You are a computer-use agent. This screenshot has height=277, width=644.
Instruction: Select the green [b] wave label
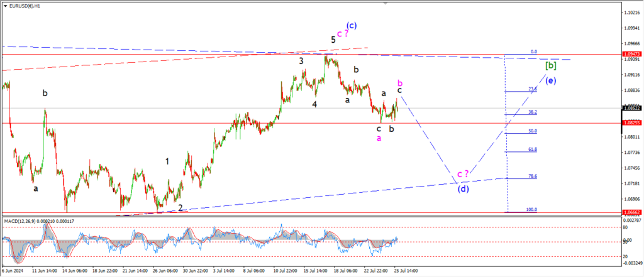550,65
